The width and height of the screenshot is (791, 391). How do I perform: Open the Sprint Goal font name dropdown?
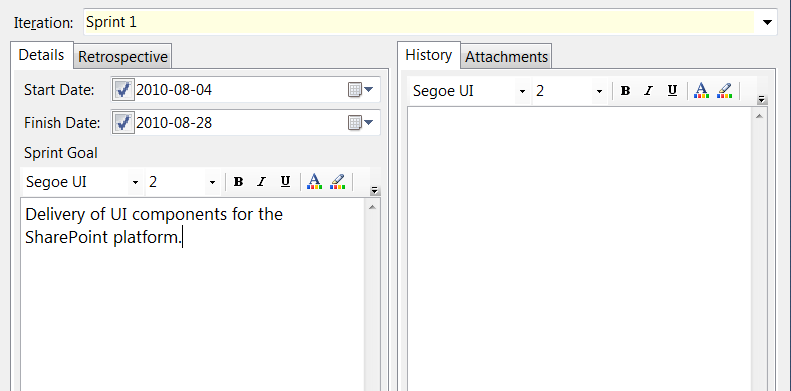tap(135, 182)
